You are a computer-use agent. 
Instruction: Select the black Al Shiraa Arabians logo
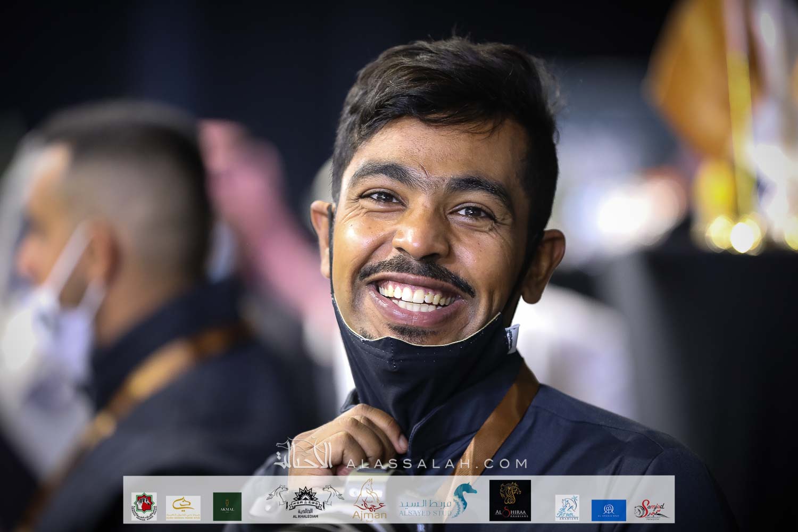click(510, 501)
